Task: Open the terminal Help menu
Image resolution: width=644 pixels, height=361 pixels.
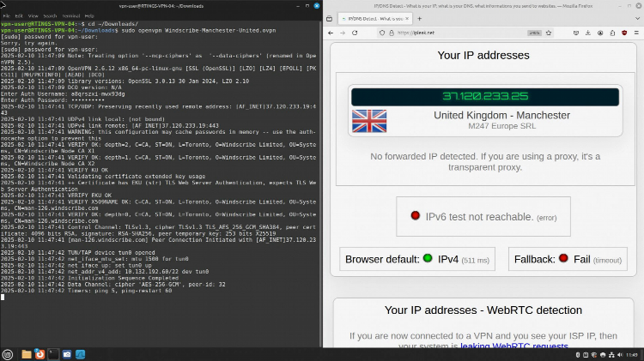Action: coord(89,16)
